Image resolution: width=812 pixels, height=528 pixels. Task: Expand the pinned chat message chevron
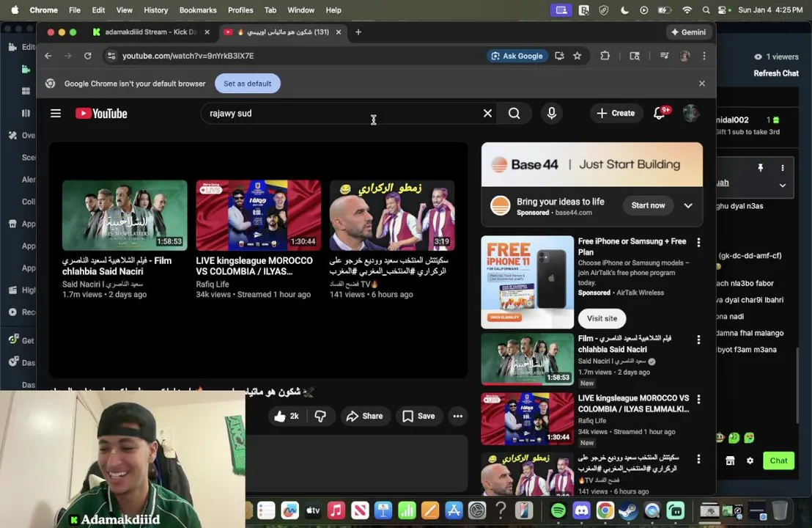coord(783,185)
